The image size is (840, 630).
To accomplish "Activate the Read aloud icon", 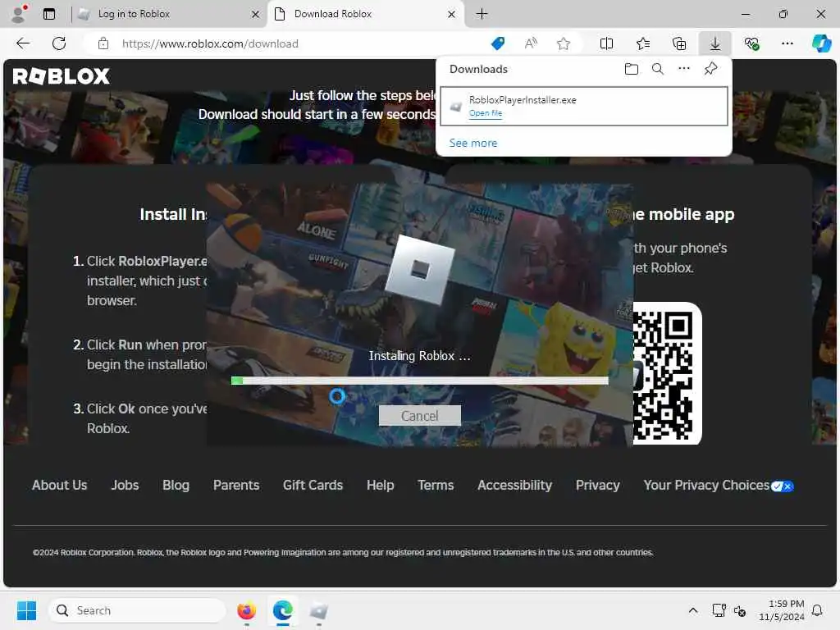I will [531, 43].
